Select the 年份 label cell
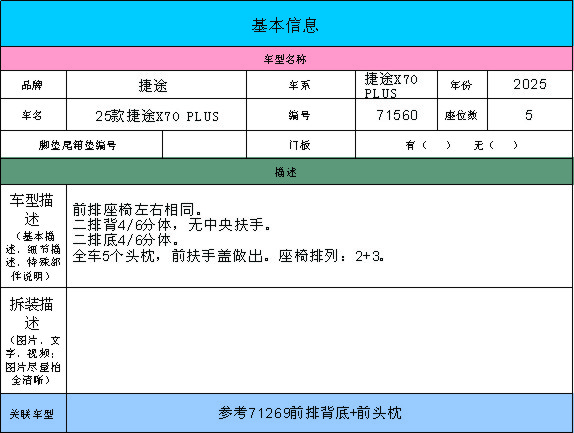Image resolution: width=574 pixels, height=433 pixels. pos(462,85)
